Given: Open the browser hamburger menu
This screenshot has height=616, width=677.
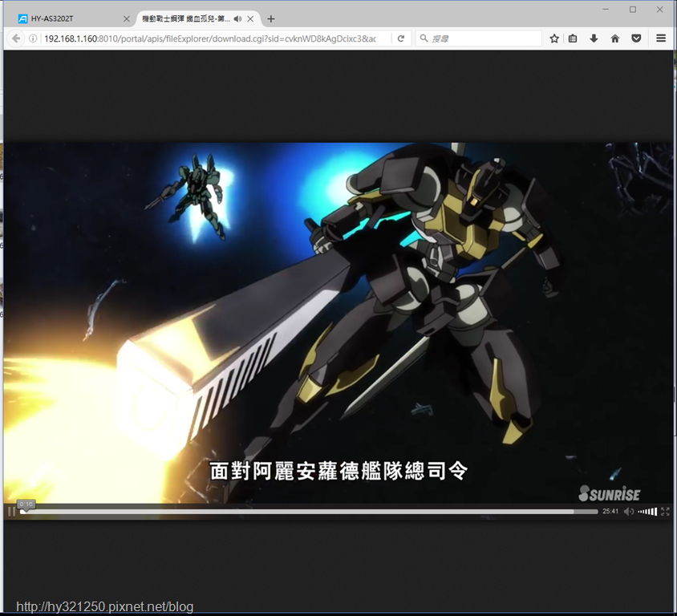Looking at the screenshot, I should coord(661,38).
